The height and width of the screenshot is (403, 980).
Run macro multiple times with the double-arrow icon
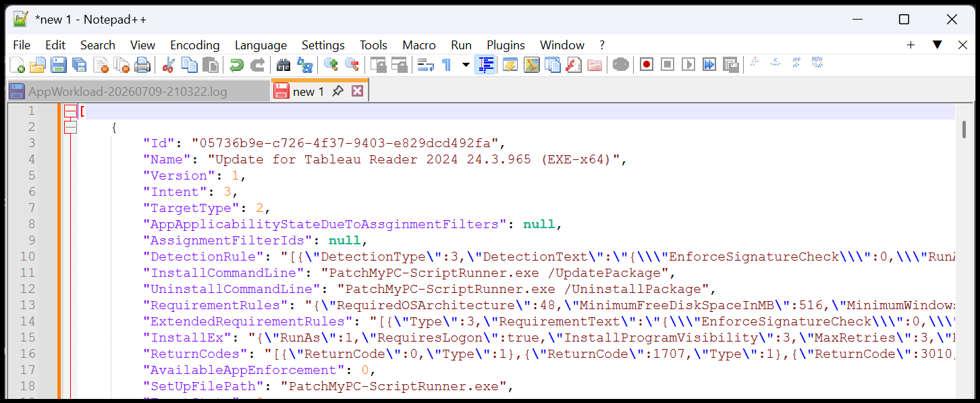pyautogui.click(x=709, y=65)
